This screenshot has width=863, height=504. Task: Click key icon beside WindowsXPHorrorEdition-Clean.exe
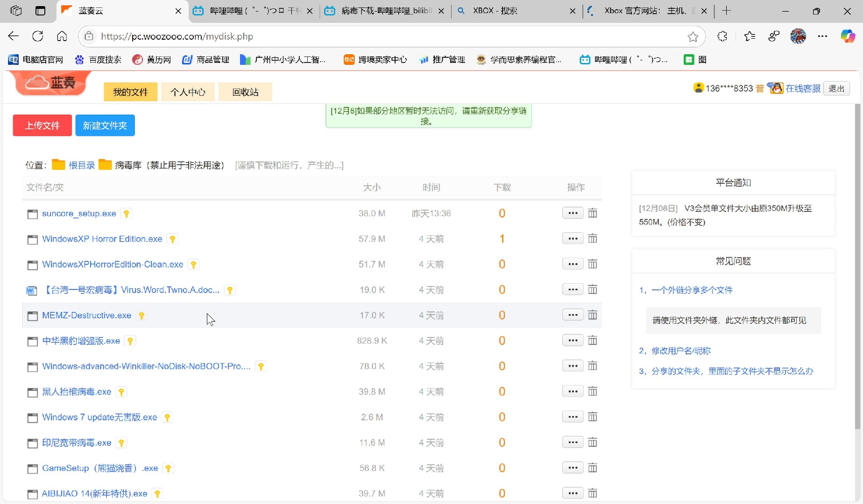pyautogui.click(x=193, y=265)
